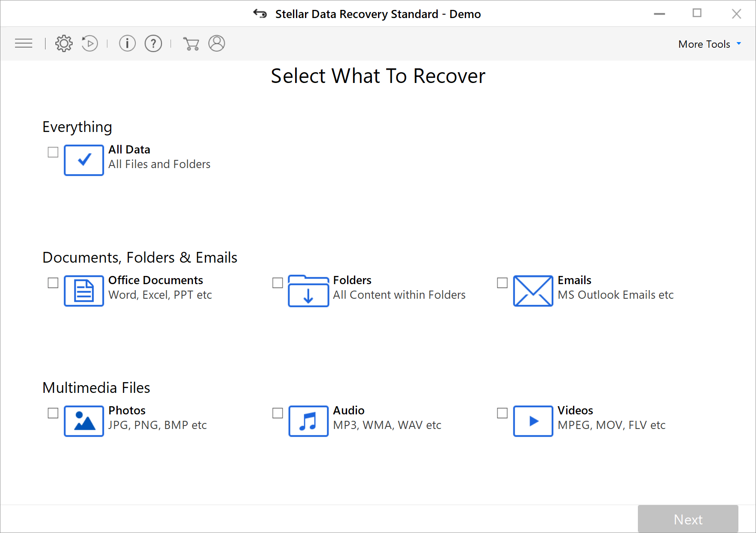Tick the Office Documents checkbox

tap(53, 283)
